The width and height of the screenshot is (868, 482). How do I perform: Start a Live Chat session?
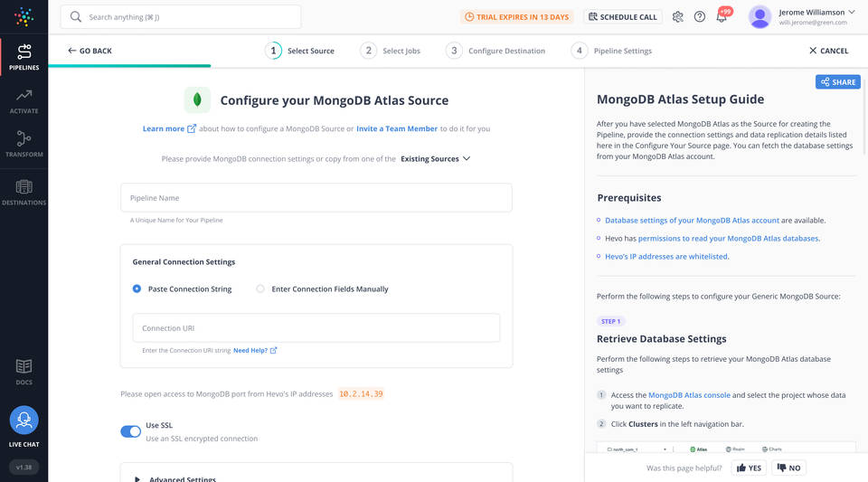[x=24, y=421]
